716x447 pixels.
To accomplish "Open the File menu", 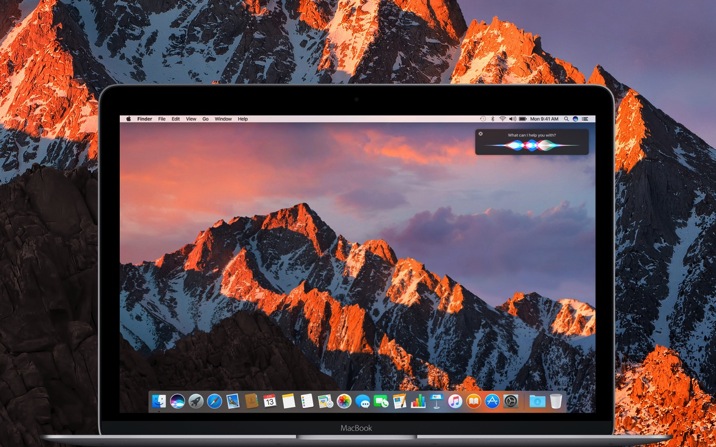I will pyautogui.click(x=162, y=119).
